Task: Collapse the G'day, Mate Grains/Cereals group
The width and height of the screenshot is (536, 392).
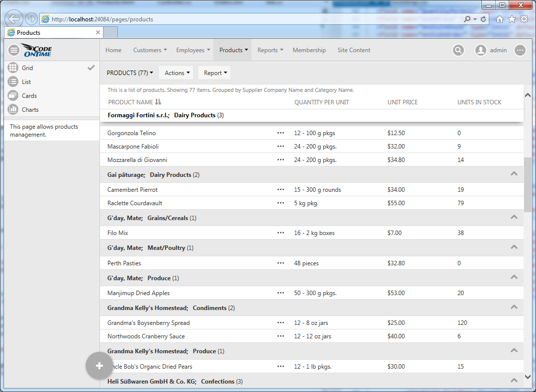Action: (x=514, y=217)
